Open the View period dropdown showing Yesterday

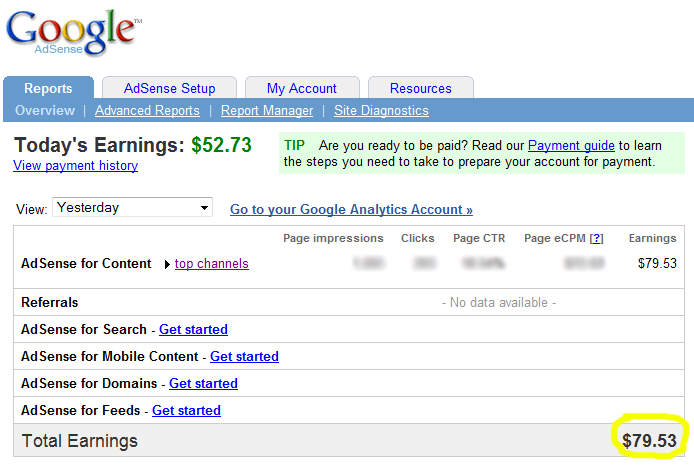point(132,207)
